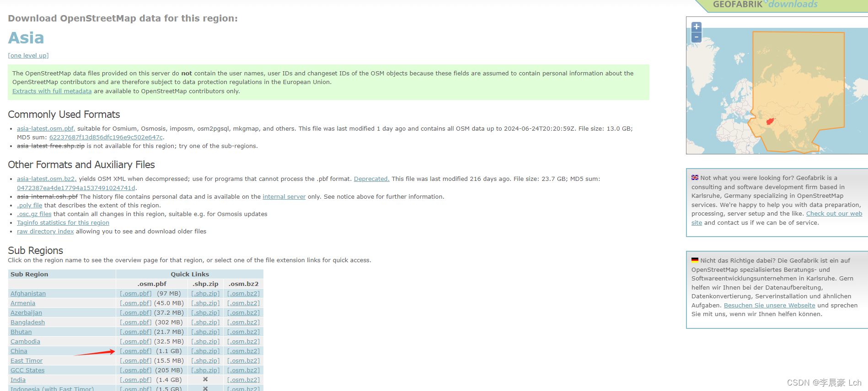Download China .osm.bz2 file
The width and height of the screenshot is (868, 391).
(x=243, y=351)
